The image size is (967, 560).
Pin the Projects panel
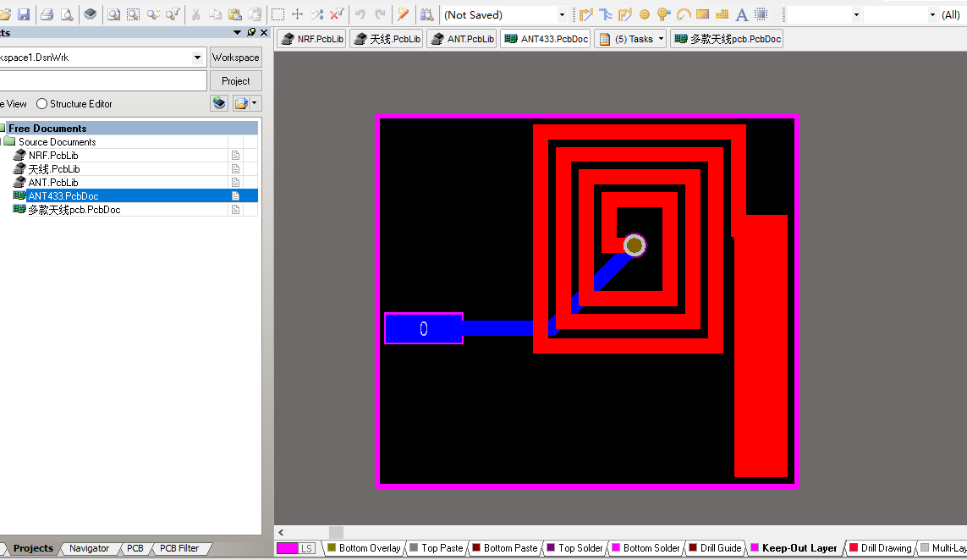coord(251,32)
